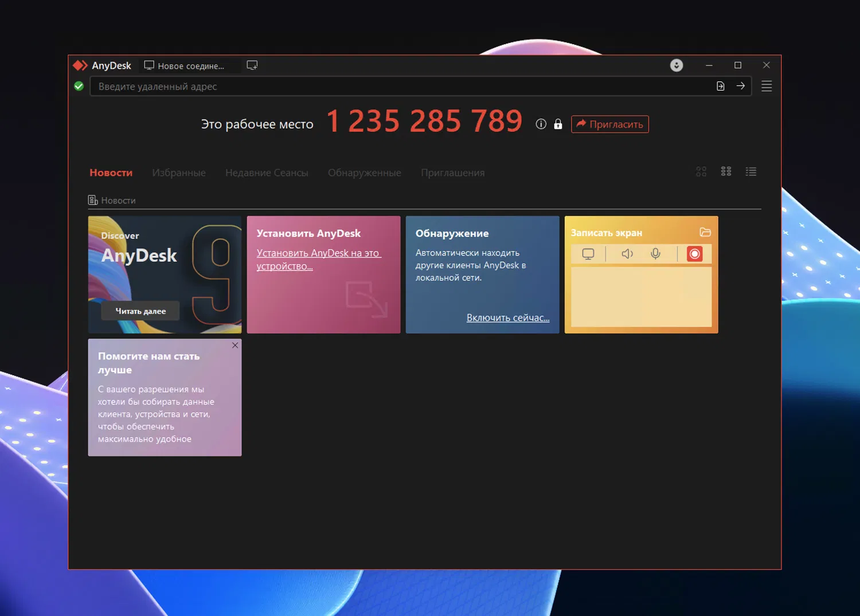Open the hamburger main menu
This screenshot has height=616, width=860.
pyautogui.click(x=767, y=86)
